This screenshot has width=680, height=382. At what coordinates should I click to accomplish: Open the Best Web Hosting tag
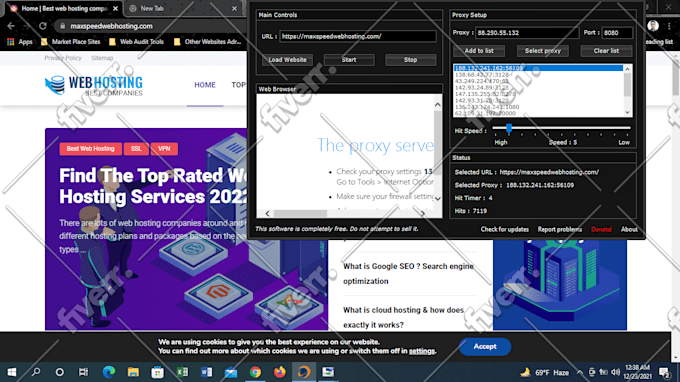click(x=90, y=149)
